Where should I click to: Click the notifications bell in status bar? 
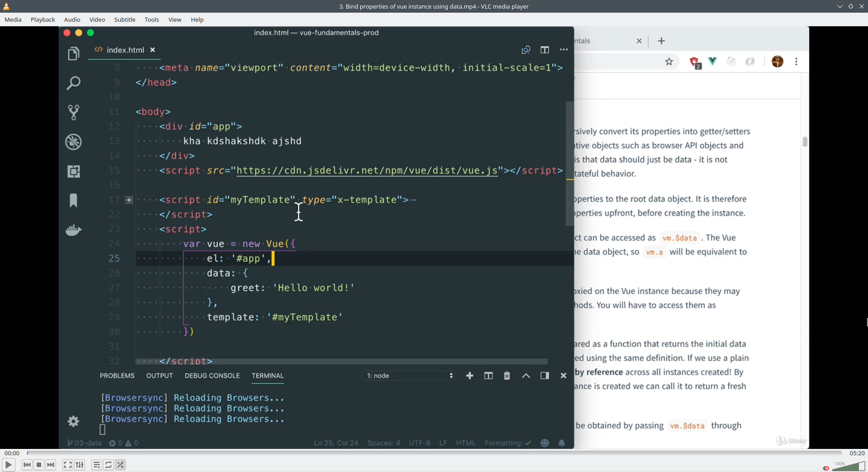click(x=562, y=443)
